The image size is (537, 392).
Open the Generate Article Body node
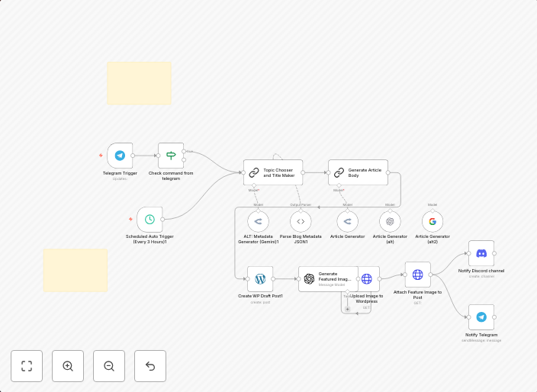coord(358,173)
